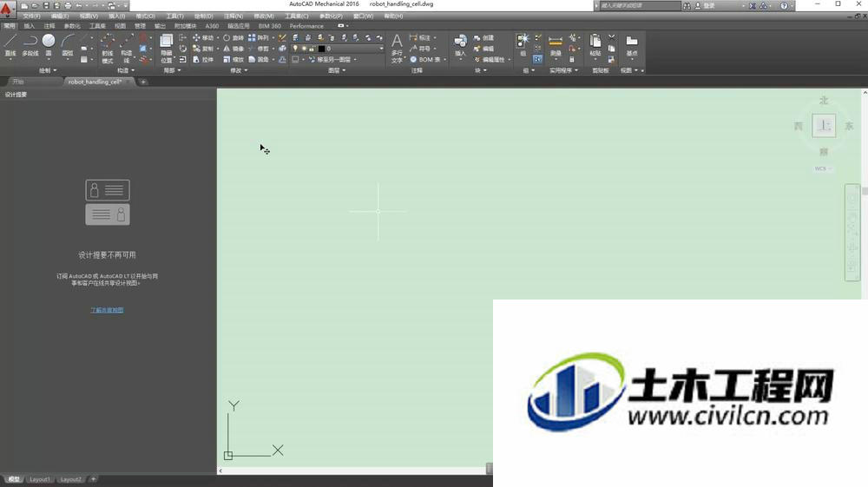The height and width of the screenshot is (487, 868).
Task: Expand the Layers (图层) panel
Action: 337,70
